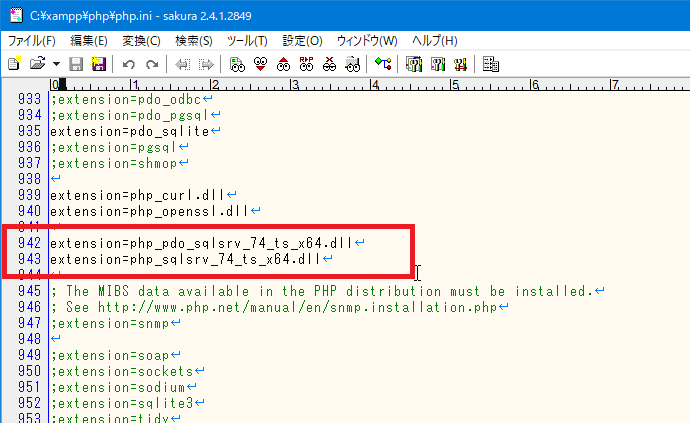Viewport: 690px width, 423px height.
Task: Open the ファイル(F) menu
Action: (32, 40)
